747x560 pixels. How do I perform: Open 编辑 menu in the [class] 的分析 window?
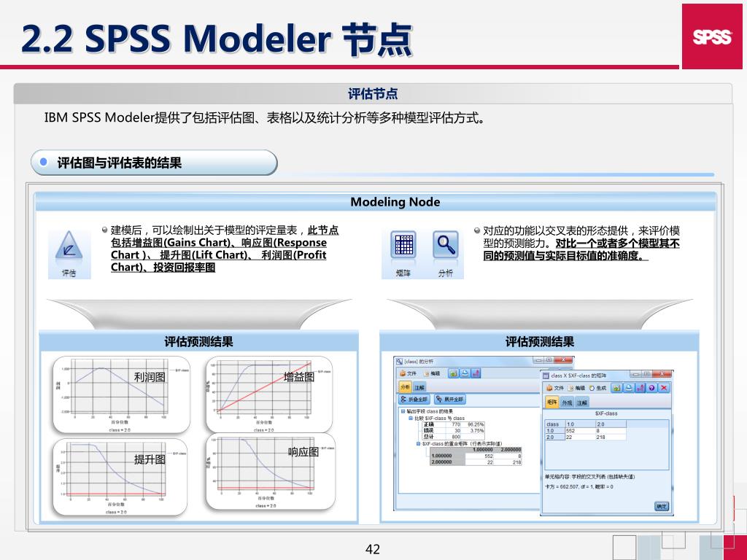(433, 373)
